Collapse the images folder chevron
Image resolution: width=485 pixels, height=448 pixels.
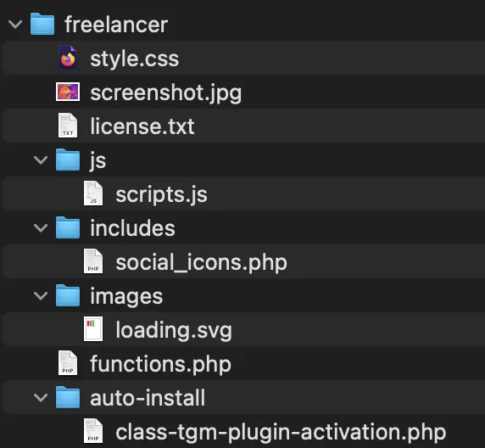coord(41,295)
